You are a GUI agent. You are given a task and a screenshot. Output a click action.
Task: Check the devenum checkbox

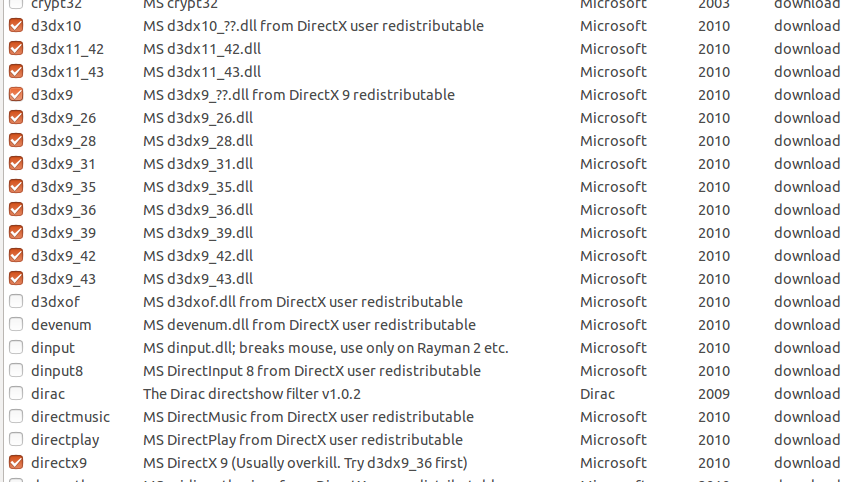[16, 324]
